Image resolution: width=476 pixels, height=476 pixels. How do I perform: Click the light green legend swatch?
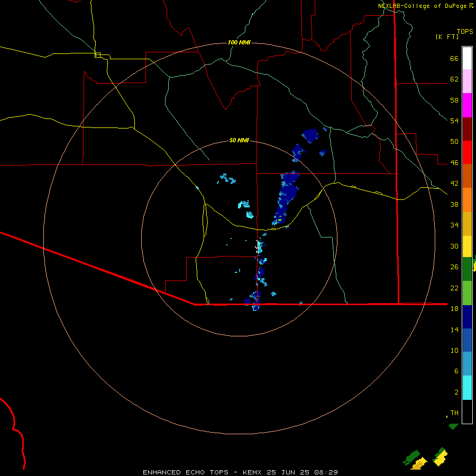click(x=467, y=293)
